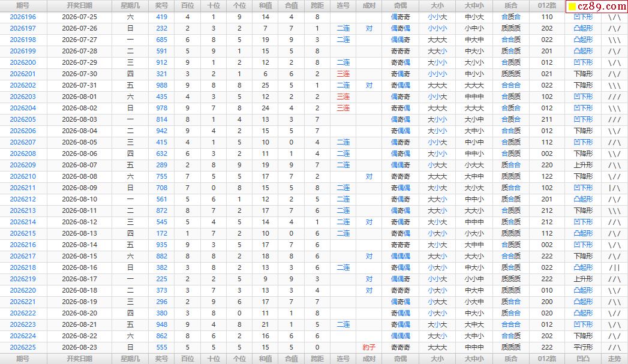
Task: Select 二连 in row 2026223
Action: (x=343, y=325)
